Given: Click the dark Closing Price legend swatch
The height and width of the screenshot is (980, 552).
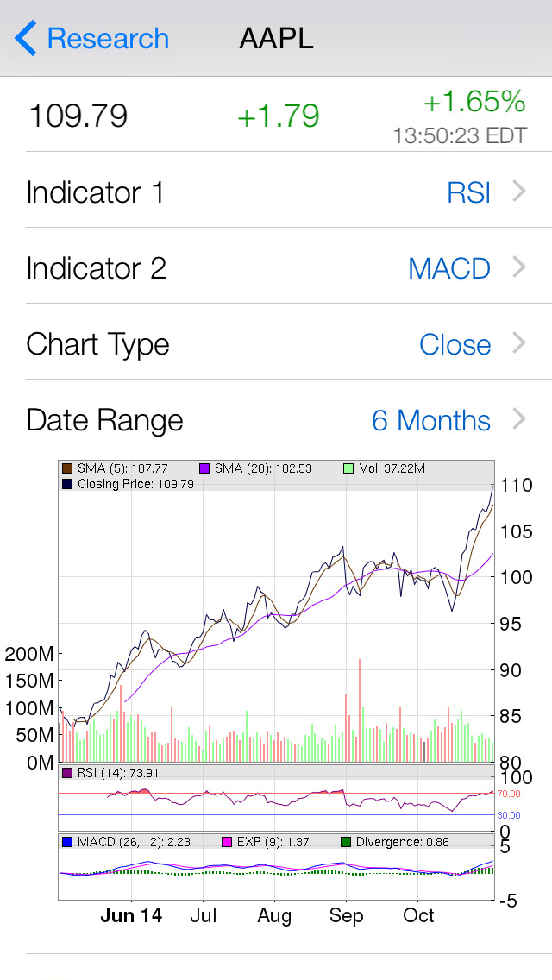Looking at the screenshot, I should (x=67, y=484).
